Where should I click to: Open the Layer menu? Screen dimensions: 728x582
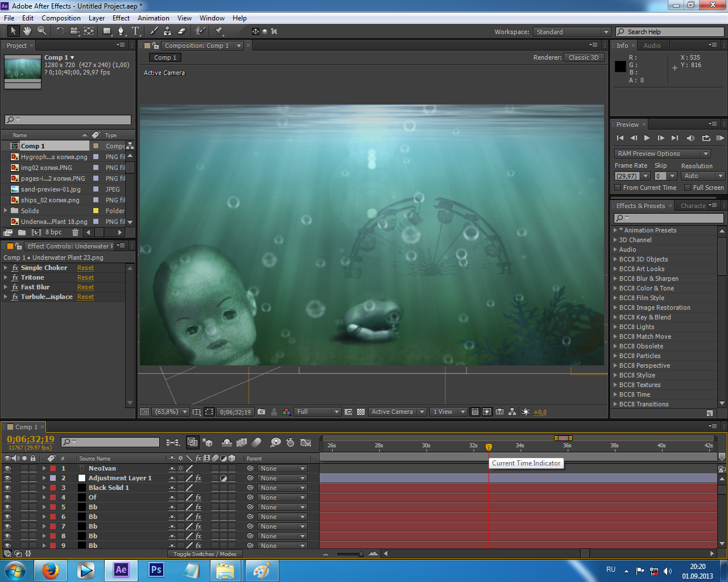click(96, 18)
